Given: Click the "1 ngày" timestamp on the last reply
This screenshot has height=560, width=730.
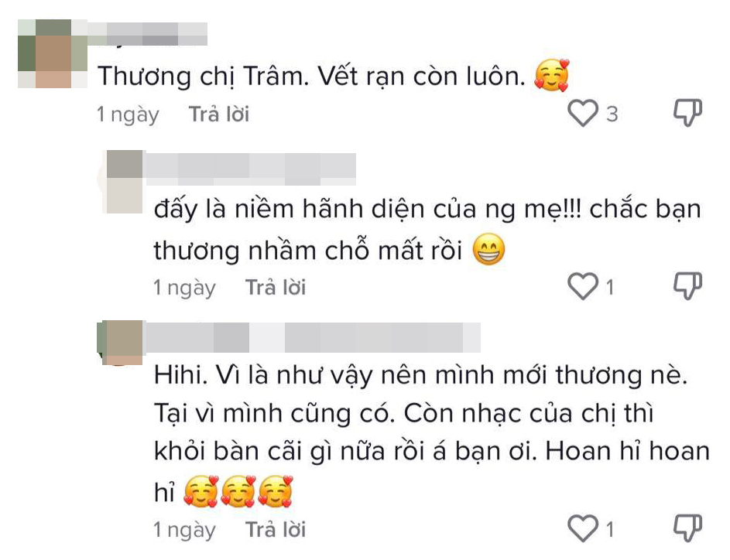Looking at the screenshot, I should click(x=184, y=530).
